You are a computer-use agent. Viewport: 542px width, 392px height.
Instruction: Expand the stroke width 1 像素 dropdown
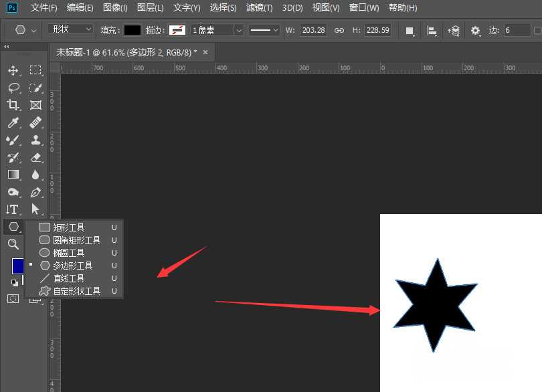[217, 30]
